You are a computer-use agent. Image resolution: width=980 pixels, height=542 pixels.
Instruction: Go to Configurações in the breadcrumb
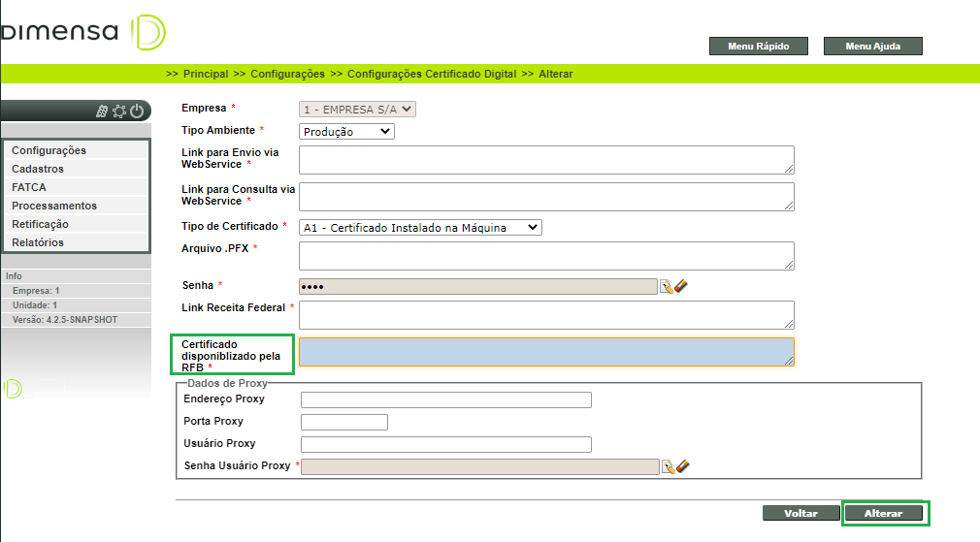287,74
